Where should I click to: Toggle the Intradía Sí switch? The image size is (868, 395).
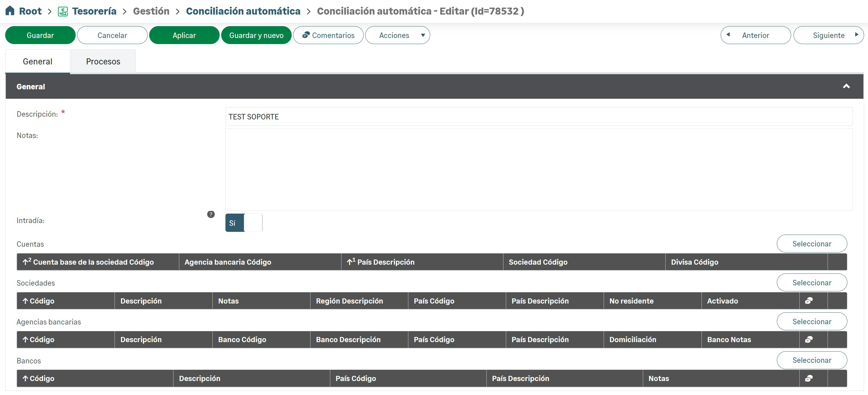[244, 223]
